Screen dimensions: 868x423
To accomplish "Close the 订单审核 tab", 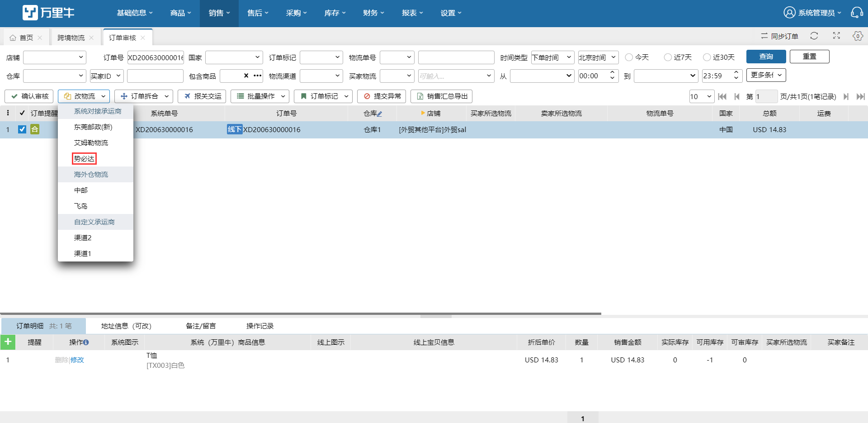I will (143, 38).
